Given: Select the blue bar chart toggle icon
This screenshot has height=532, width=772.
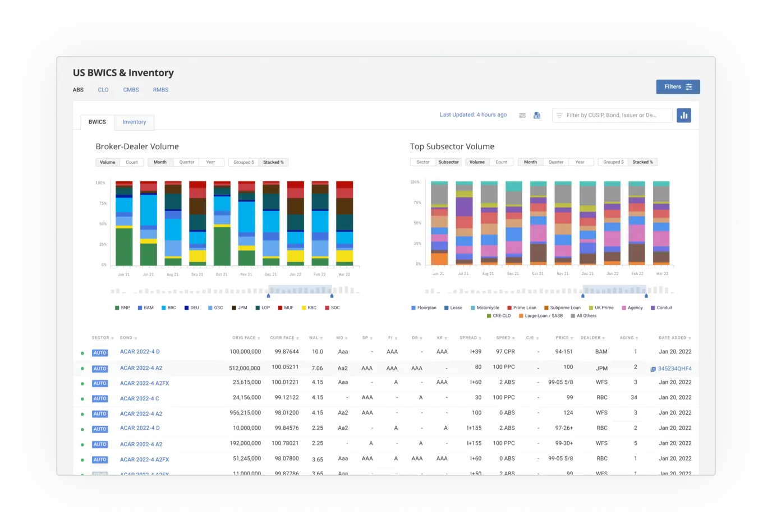Looking at the screenshot, I should 684,115.
